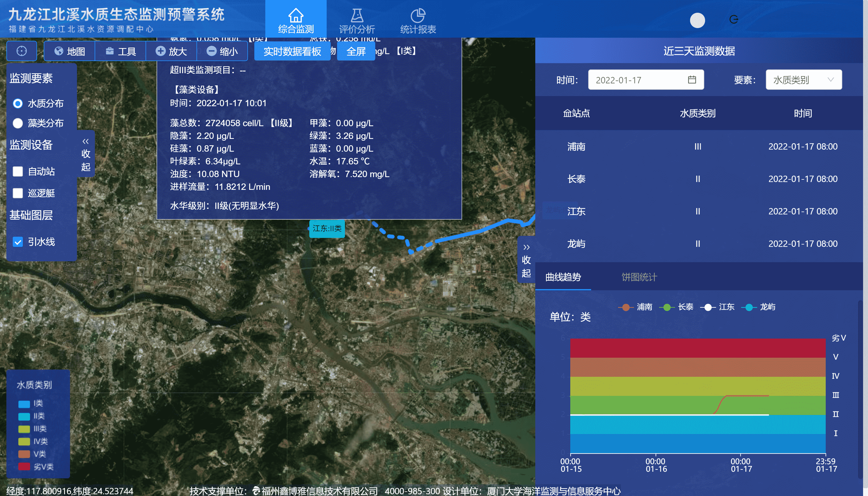This screenshot has width=868, height=496.
Task: Collapse the right data panel 收起
Action: 526,260
